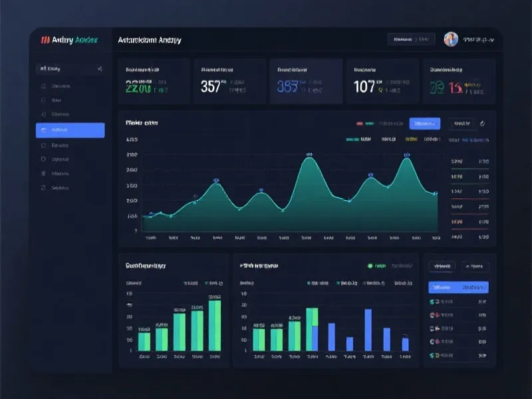Click the tallest green bar in bottom-left chart
532x399 pixels.
click(x=215, y=325)
